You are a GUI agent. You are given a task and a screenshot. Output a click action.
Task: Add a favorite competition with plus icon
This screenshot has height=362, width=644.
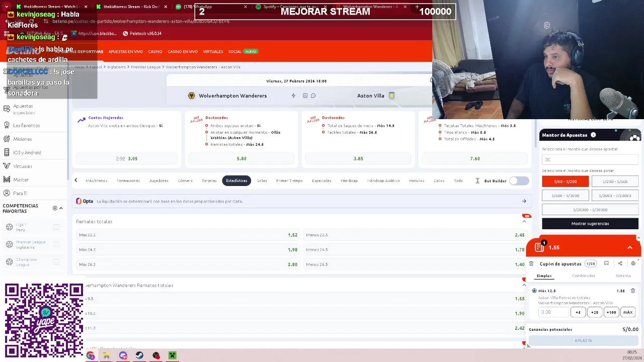point(55,208)
